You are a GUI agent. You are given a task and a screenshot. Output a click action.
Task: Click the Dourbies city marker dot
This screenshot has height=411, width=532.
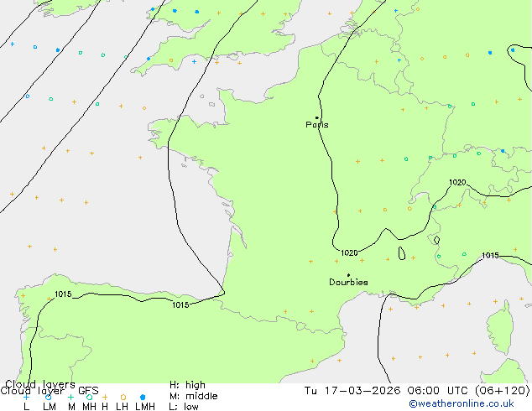coord(348,275)
